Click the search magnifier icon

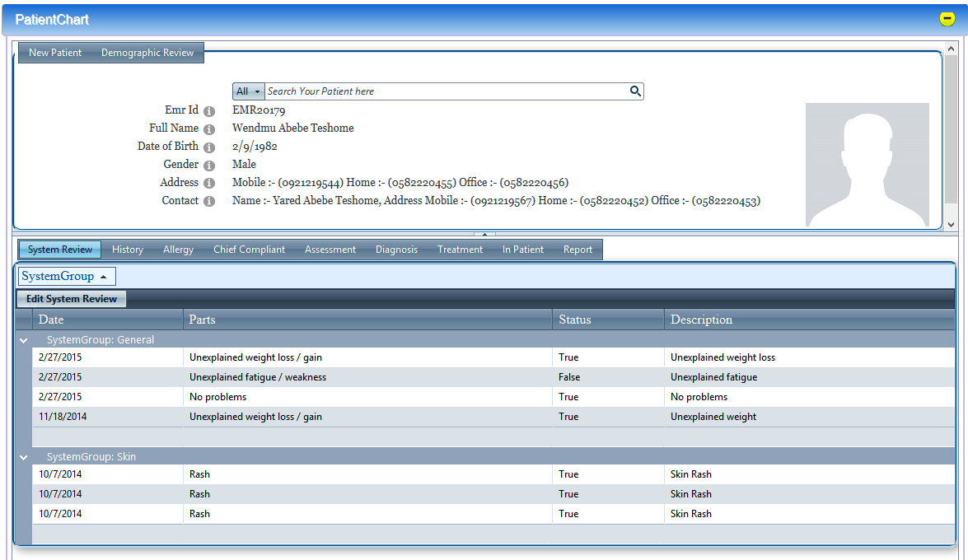[635, 91]
